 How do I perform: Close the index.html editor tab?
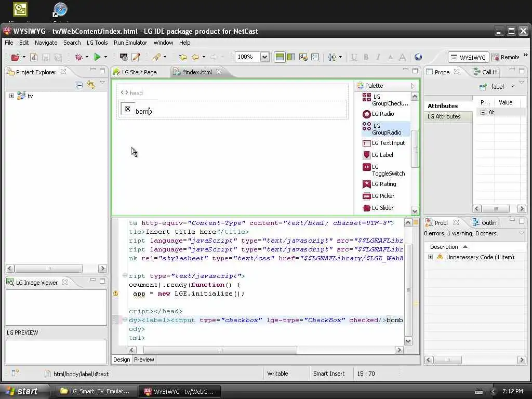pyautogui.click(x=219, y=72)
